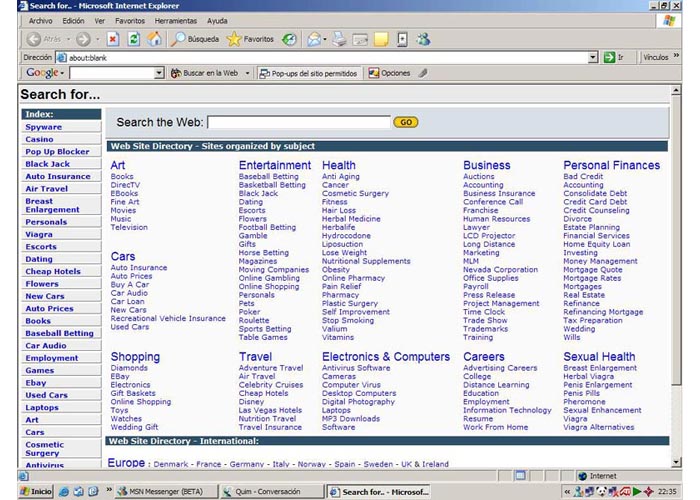The width and height of the screenshot is (700, 500).
Task: Open the address bar dropdown arrow
Action: coord(593,57)
